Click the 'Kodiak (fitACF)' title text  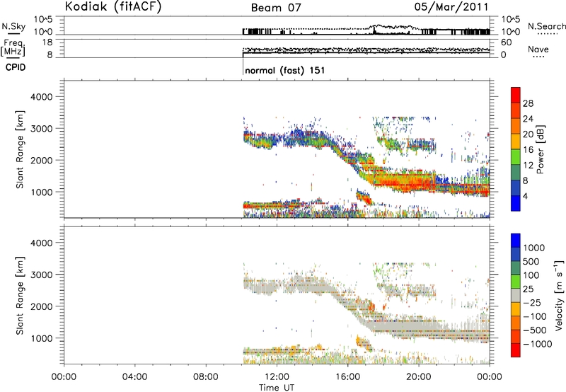pyautogui.click(x=113, y=6)
